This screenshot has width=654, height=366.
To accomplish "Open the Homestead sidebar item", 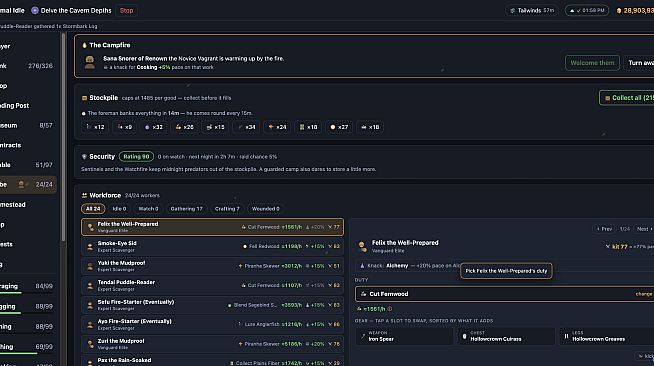I will [27, 205].
